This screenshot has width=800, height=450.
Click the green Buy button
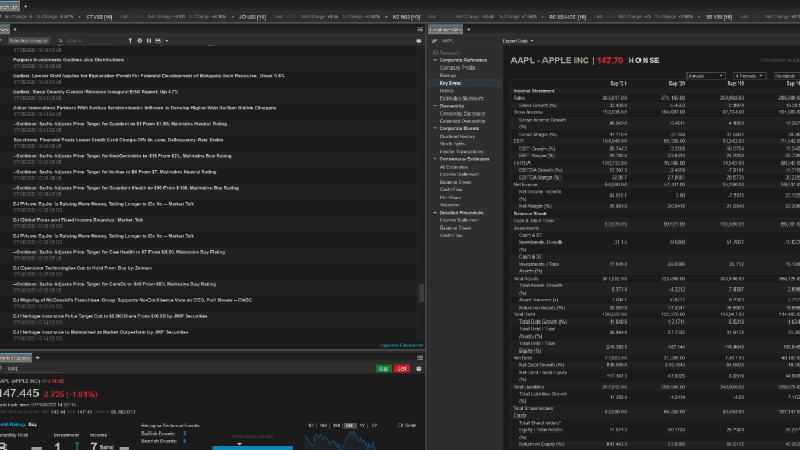(x=383, y=368)
